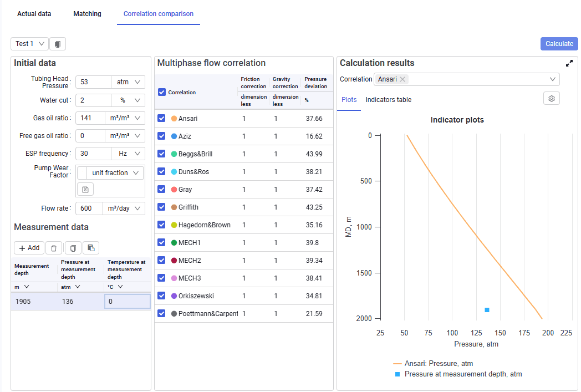Click the Tubing Head Pressure value field
This screenshot has width=581, height=392.
(93, 82)
